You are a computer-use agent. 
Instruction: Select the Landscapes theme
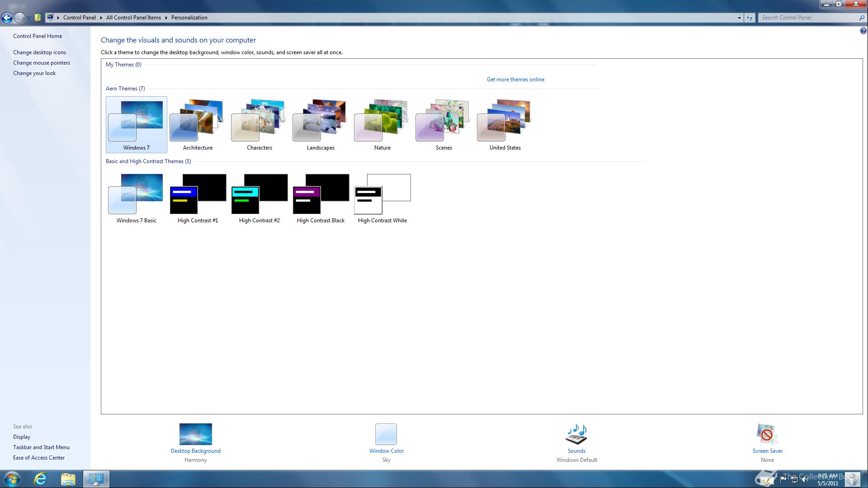[x=321, y=125]
